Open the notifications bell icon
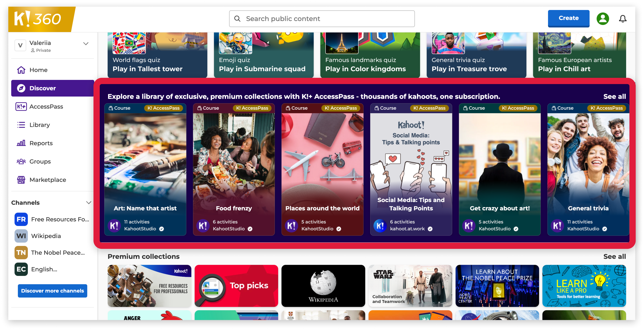The height and width of the screenshot is (330, 644). point(623,19)
